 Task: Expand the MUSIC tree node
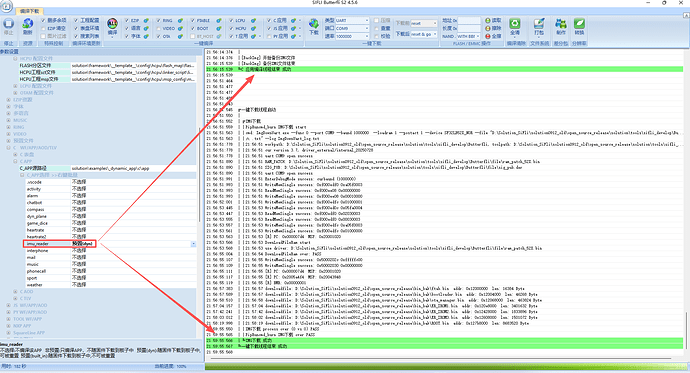point(8,120)
